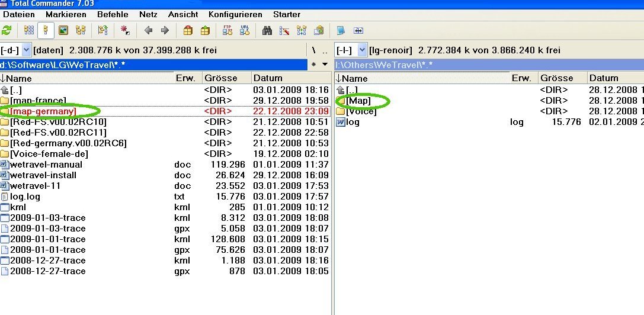Show directory tree view icon
The image size is (644, 315).
(x=81, y=30)
